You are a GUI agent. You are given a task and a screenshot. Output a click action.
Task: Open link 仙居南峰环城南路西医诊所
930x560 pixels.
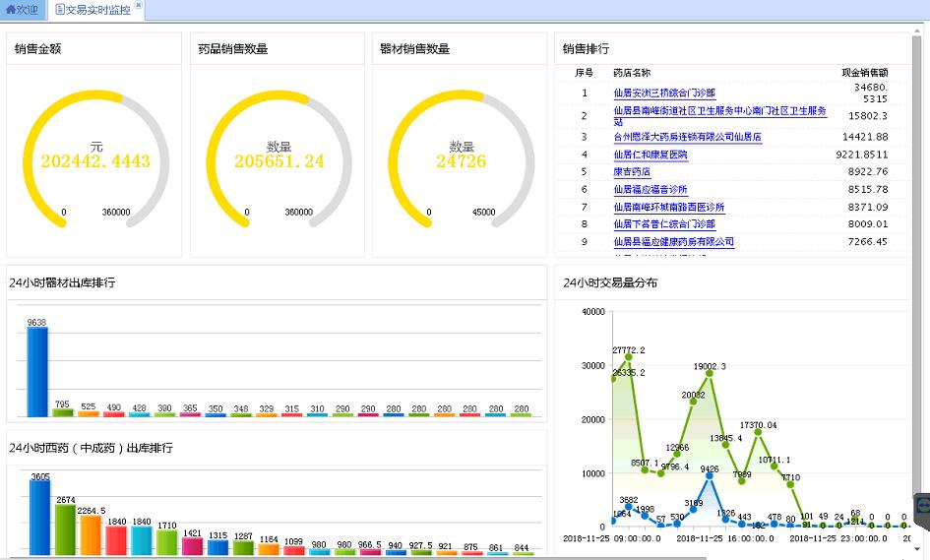pos(669,207)
